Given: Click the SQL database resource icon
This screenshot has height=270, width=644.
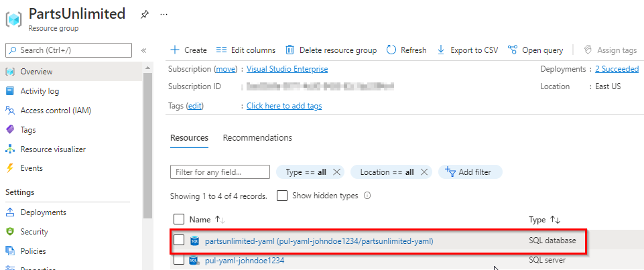Looking at the screenshot, I should 194,241.
